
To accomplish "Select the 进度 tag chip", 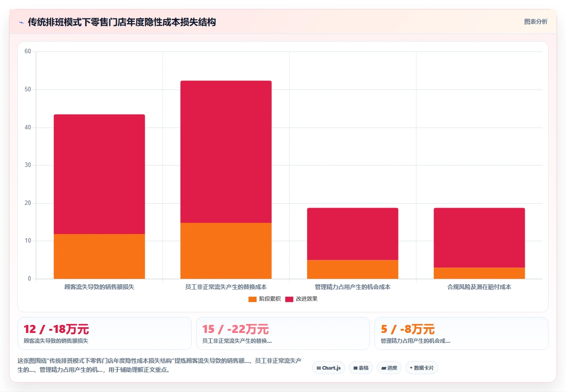I will coord(389,368).
